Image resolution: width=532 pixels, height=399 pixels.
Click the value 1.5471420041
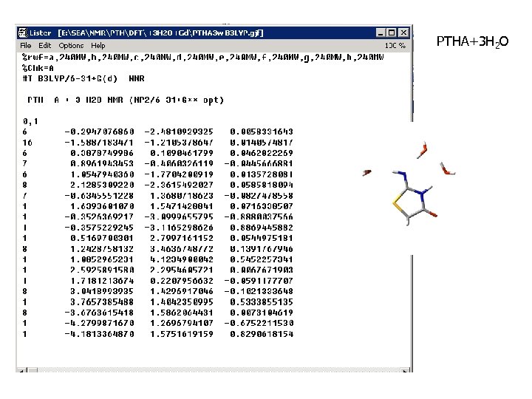tap(182, 206)
